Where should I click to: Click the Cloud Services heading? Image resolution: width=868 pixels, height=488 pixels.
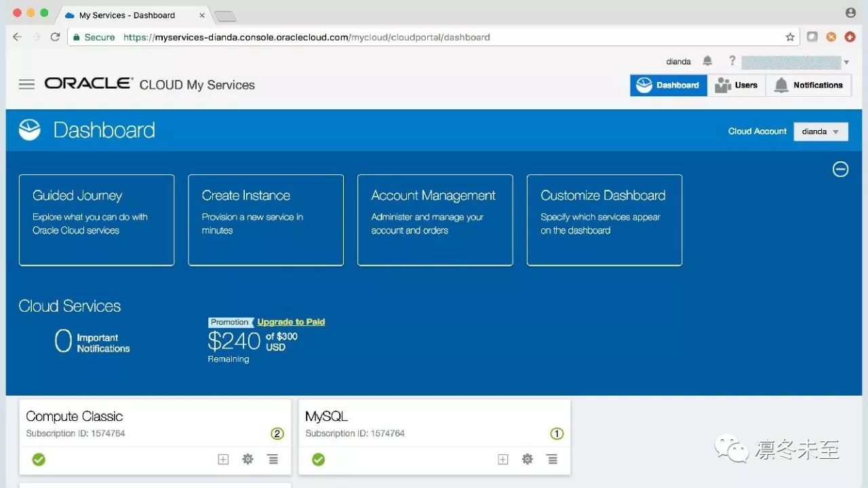tap(70, 306)
